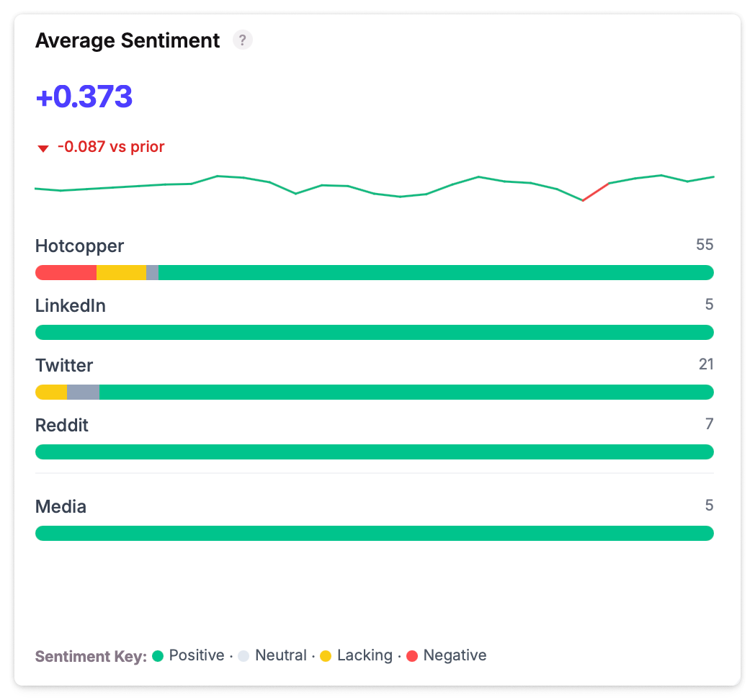Viewport: 755px width, 700px height.
Task: Click the red segment of Hotcopper bar
Action: coord(66,272)
